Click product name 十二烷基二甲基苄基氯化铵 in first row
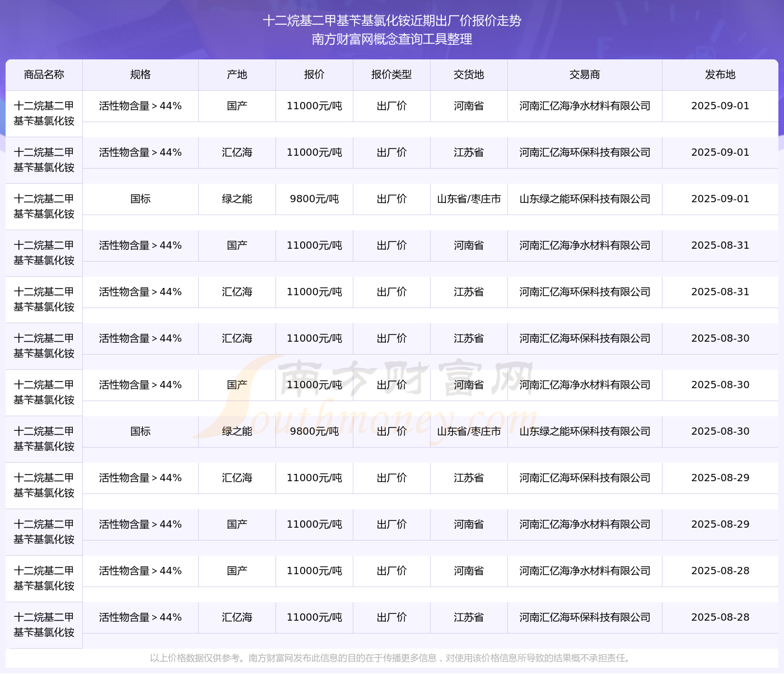The height and width of the screenshot is (675, 784). coord(44,114)
